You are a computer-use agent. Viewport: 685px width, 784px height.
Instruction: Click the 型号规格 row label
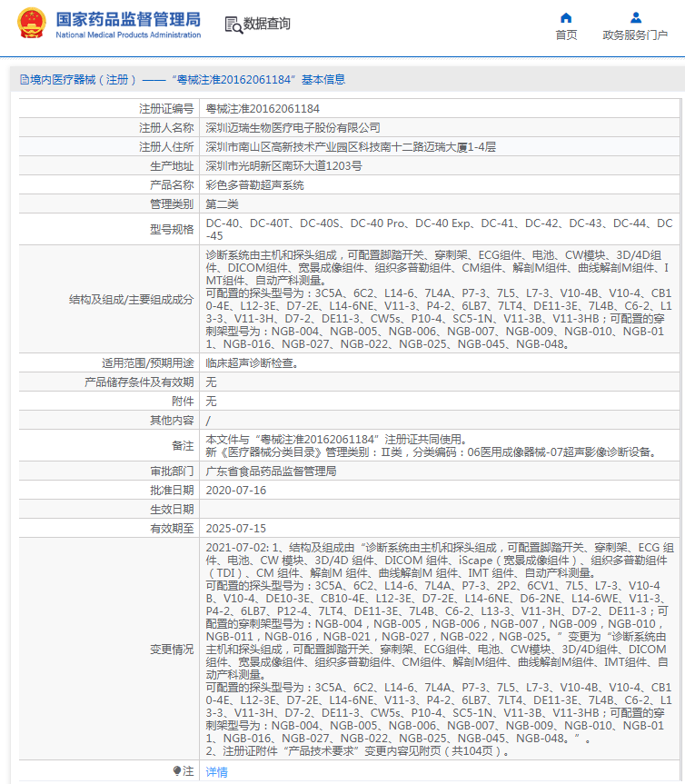click(x=172, y=230)
